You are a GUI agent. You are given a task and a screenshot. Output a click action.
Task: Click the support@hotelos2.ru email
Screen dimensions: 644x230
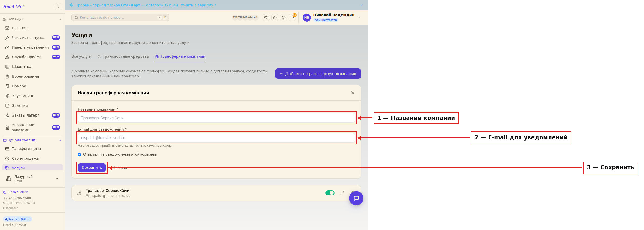coord(19,203)
